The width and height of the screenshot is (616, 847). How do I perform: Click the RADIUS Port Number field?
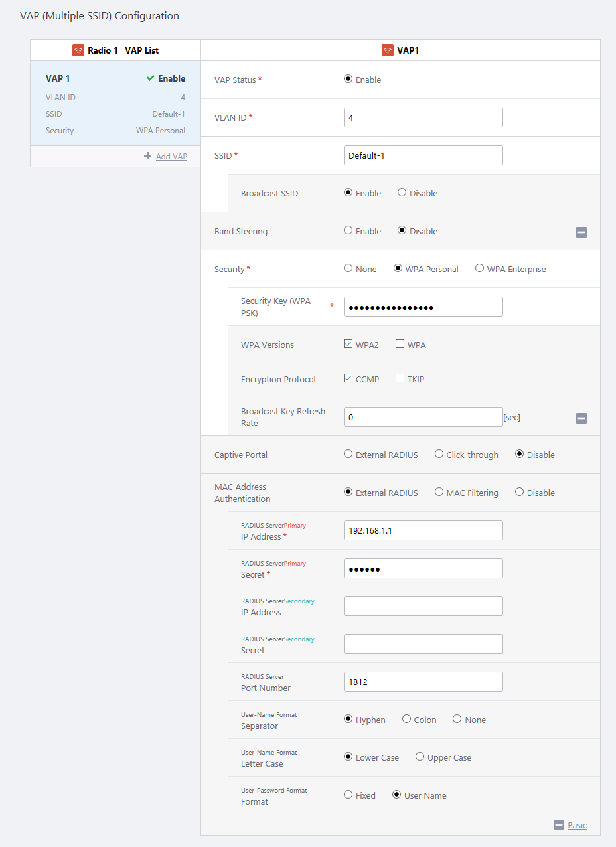(423, 682)
